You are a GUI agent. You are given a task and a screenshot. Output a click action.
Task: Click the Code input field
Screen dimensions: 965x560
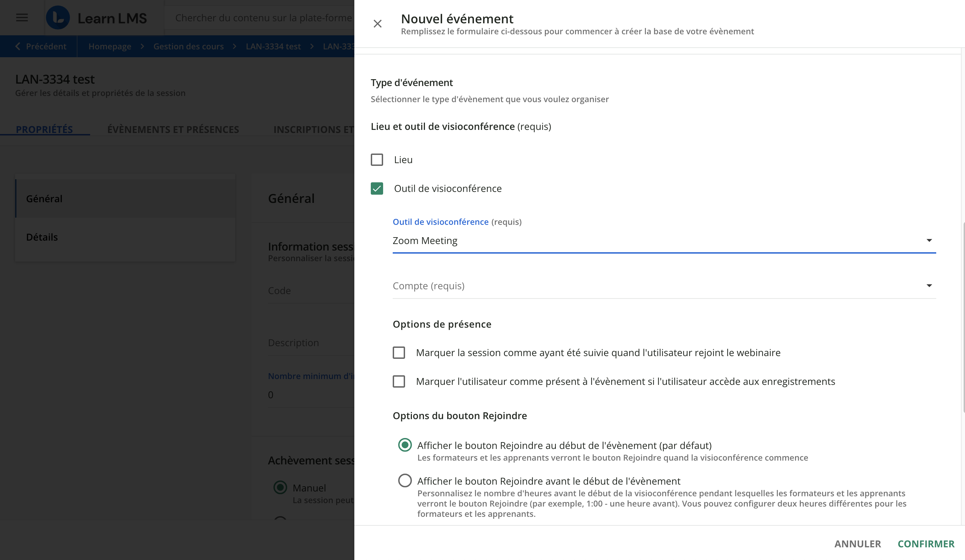[311, 291]
